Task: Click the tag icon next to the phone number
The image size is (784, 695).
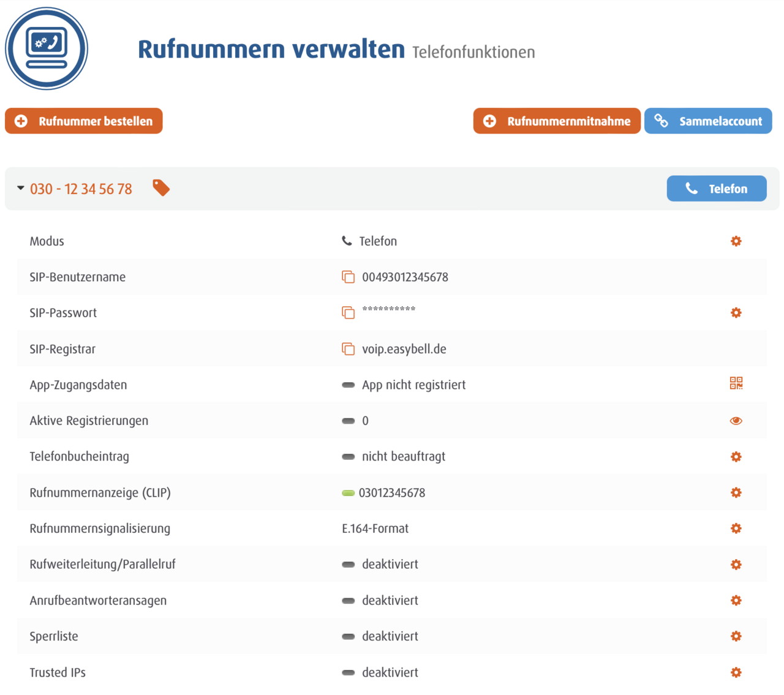Action: click(160, 188)
